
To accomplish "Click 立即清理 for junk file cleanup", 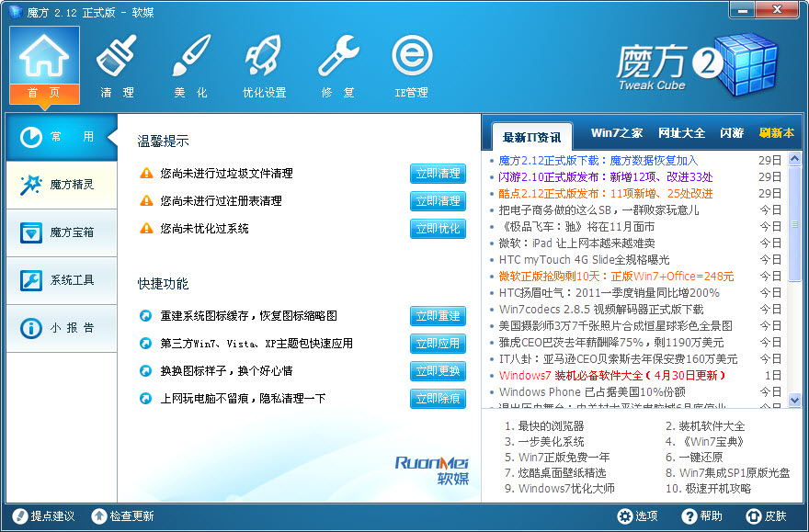I will [438, 174].
